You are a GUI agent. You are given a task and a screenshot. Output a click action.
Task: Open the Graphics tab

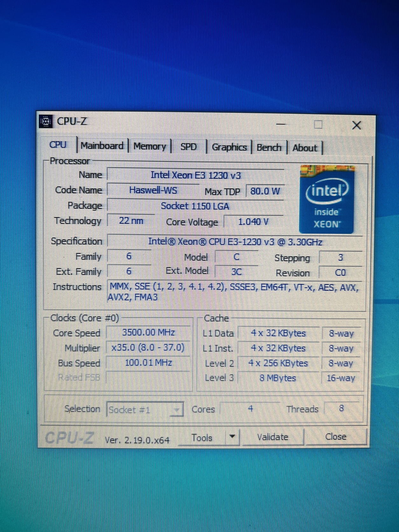click(x=229, y=147)
